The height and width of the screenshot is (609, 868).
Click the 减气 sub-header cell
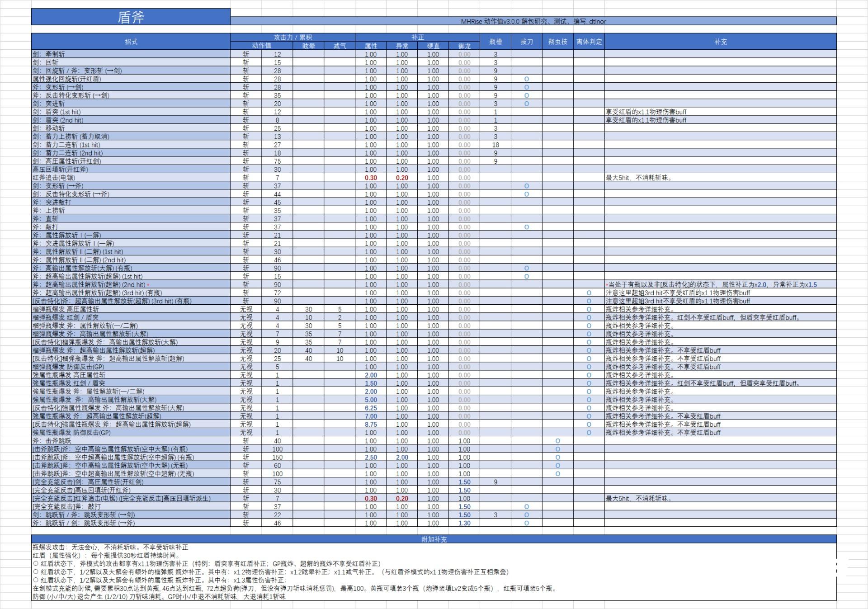(340, 46)
